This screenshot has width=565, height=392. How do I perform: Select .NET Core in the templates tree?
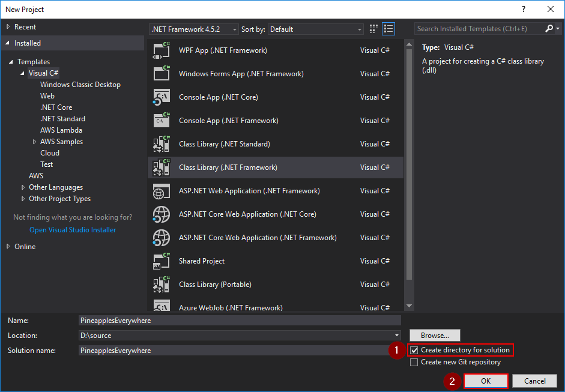click(56, 107)
